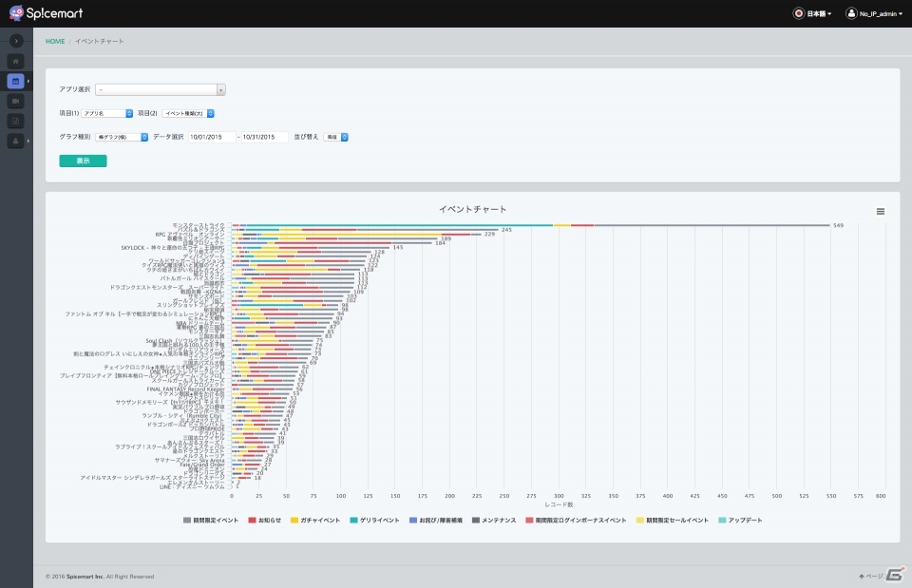This screenshot has height=588, width=912.
Task: Open the user icon in sidebar
Action: pyautogui.click(x=16, y=141)
